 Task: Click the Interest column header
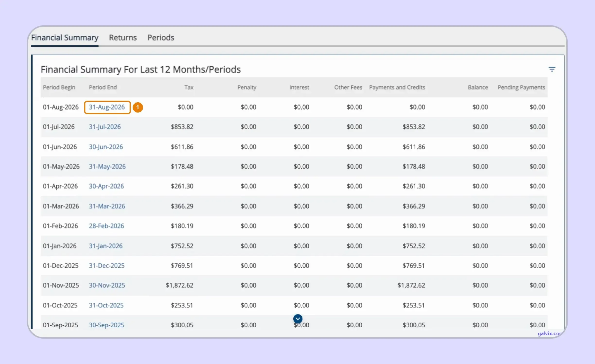299,87
